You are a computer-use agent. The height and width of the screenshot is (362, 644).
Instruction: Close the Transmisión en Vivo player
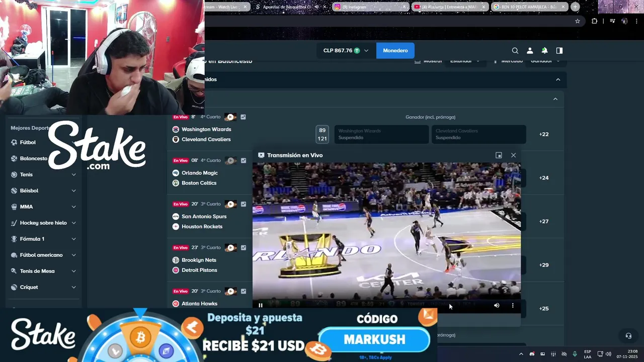coord(513,155)
